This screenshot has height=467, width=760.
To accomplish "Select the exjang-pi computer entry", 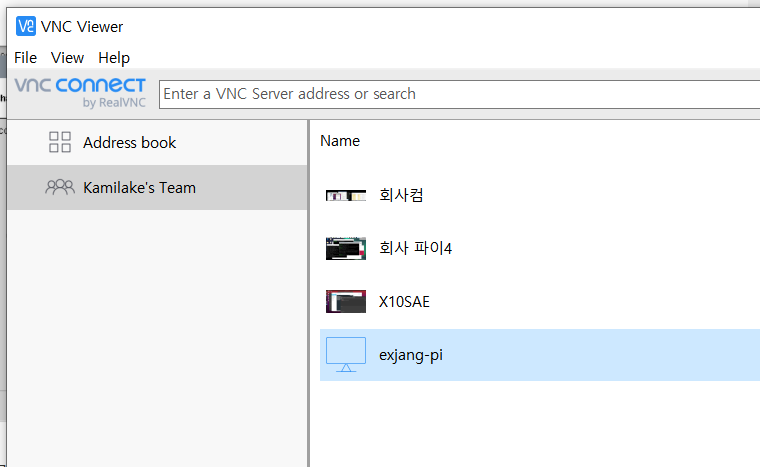I will [540, 355].
